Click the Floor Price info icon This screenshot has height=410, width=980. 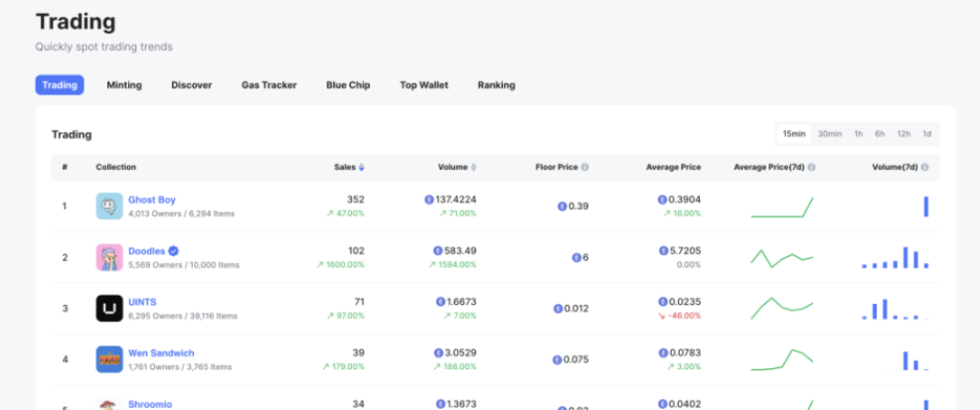pyautogui.click(x=584, y=167)
